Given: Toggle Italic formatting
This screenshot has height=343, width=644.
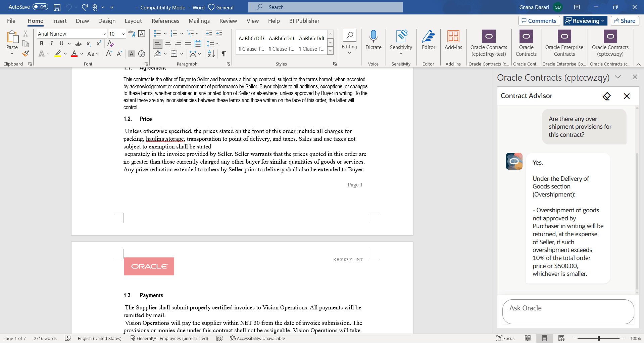Looking at the screenshot, I should (x=51, y=44).
